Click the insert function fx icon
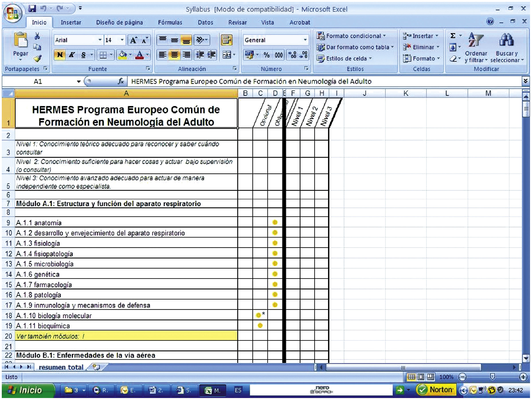This screenshot has height=400, width=532. point(121,81)
